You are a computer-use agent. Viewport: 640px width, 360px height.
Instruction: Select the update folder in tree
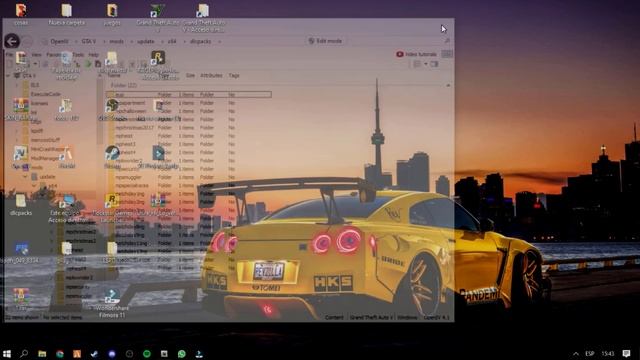coord(47,177)
